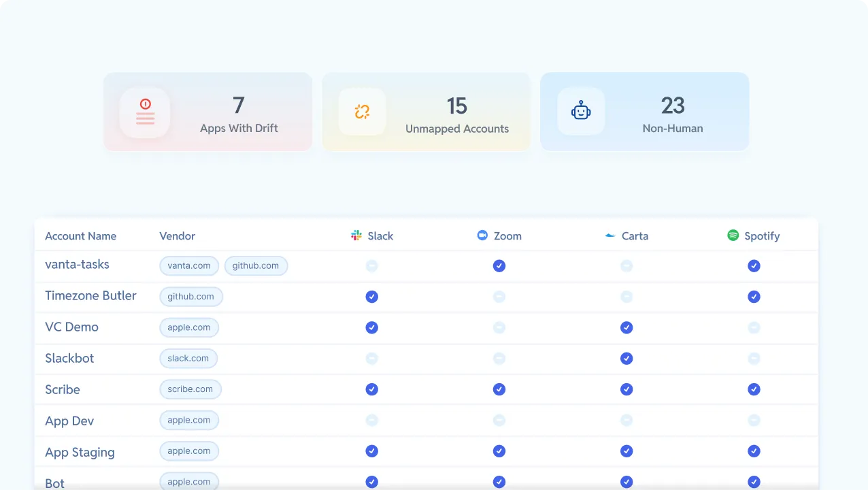Select the Scribe account name
This screenshot has width=868, height=490.
tap(63, 389)
